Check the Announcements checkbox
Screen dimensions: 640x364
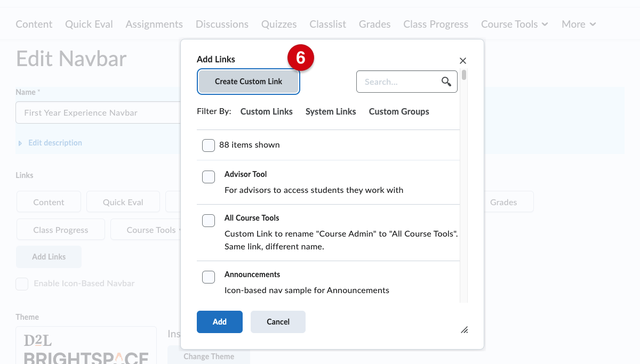click(209, 277)
